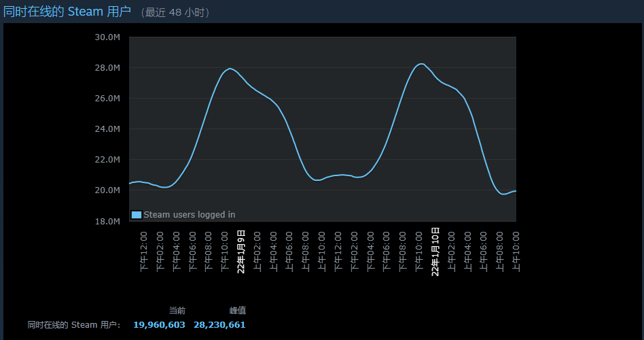Click the peak user count 28,230,661

[219, 325]
